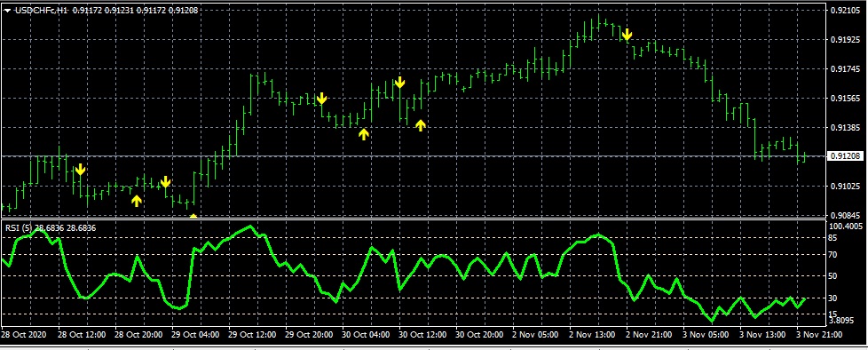Click the RSI (5) 28.6836 indicator label
868x350 pixels.
click(51, 227)
